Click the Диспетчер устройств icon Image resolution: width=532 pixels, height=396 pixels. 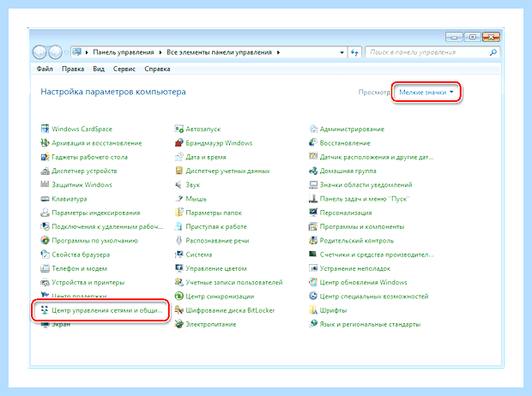point(45,171)
